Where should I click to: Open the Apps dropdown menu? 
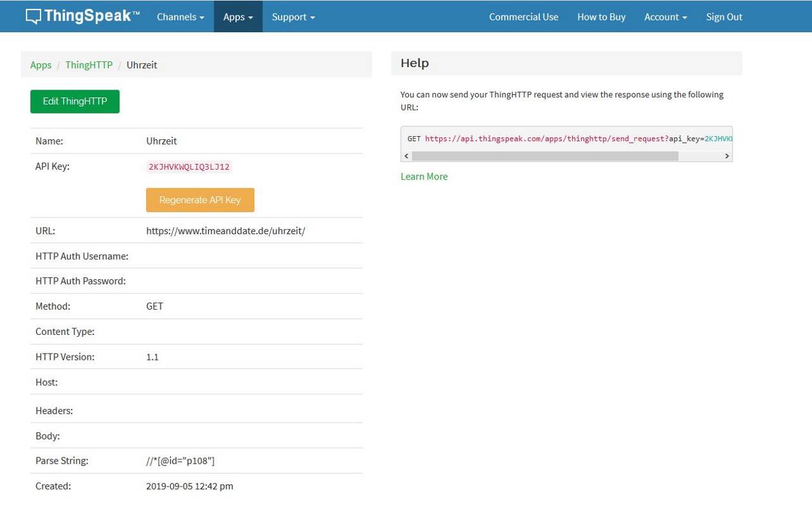pos(238,17)
